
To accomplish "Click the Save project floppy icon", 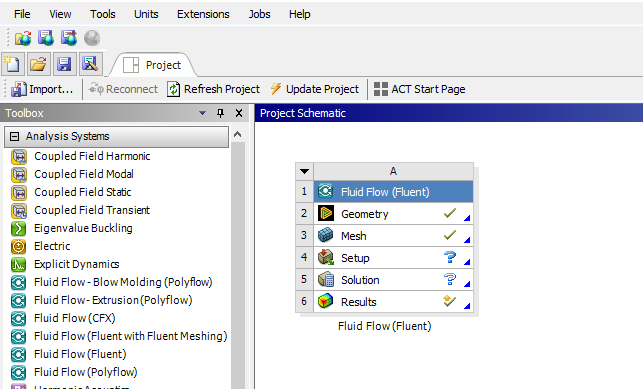I will click(64, 64).
